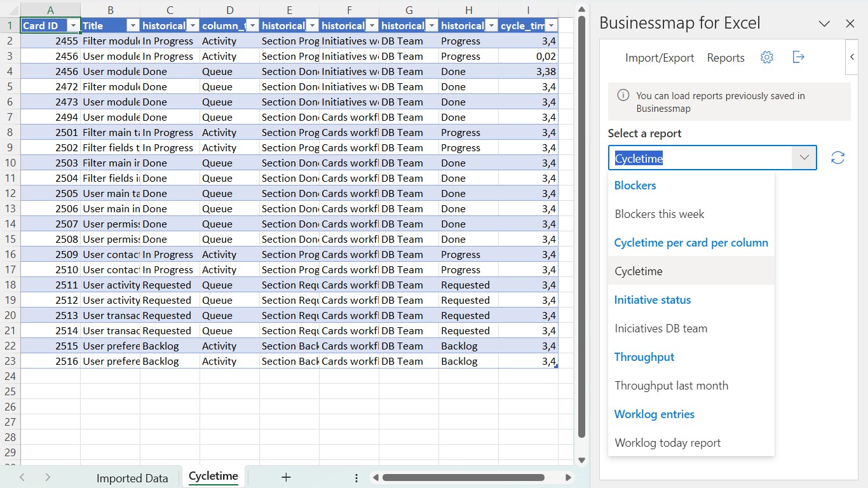Open the cycle_time column filter dropdown
Viewport: 868px width, 488px height.
point(551,25)
